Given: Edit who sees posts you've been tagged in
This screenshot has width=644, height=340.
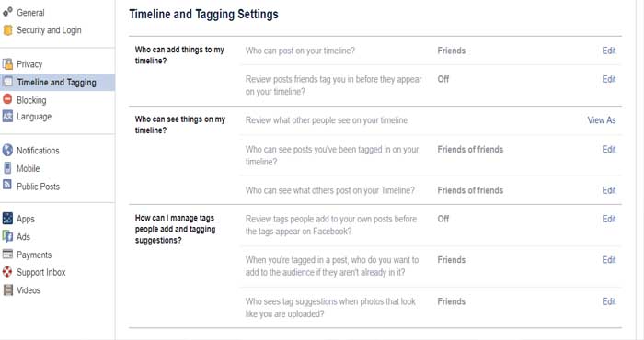Looking at the screenshot, I should 609,149.
